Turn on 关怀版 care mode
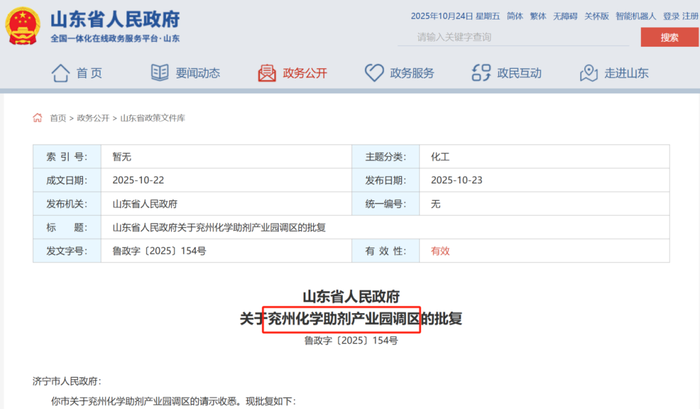Screen dimensions: 700x409 point(596,16)
